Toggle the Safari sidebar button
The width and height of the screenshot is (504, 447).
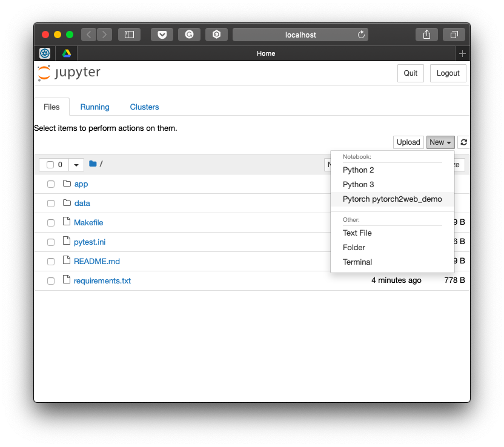tap(129, 35)
